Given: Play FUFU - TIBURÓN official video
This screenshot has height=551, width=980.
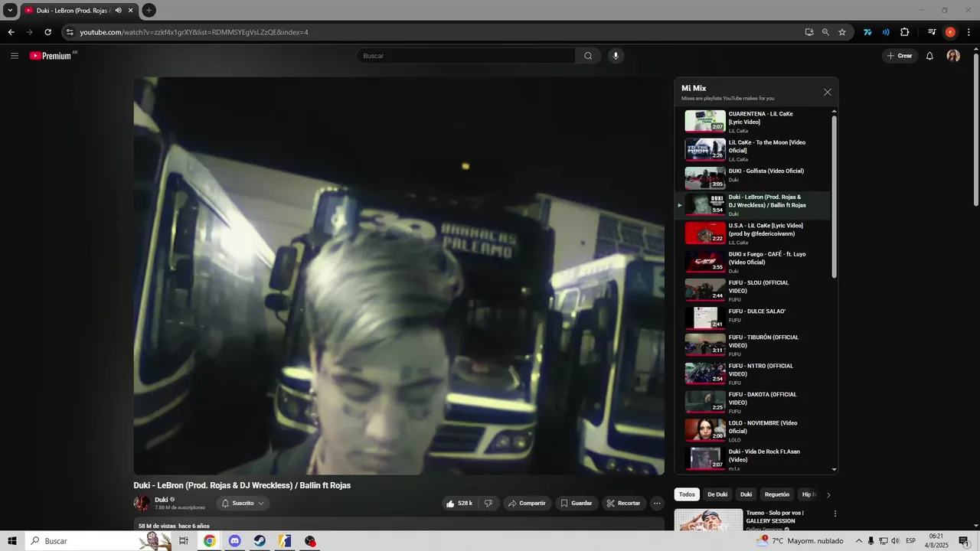Looking at the screenshot, I should tap(753, 345).
